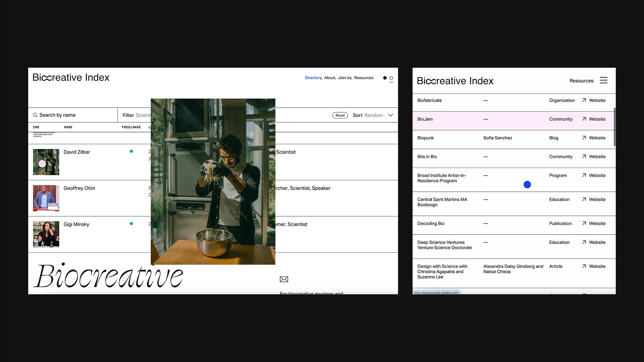Click the Publication tag in Decoding Bio row
The width and height of the screenshot is (644, 362).
click(560, 223)
